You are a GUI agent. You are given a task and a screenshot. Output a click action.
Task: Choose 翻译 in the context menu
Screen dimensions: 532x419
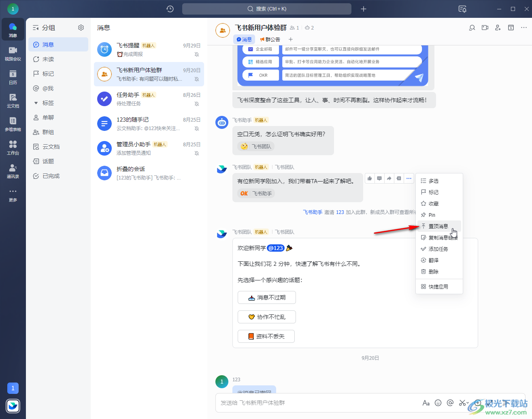[x=439, y=260]
